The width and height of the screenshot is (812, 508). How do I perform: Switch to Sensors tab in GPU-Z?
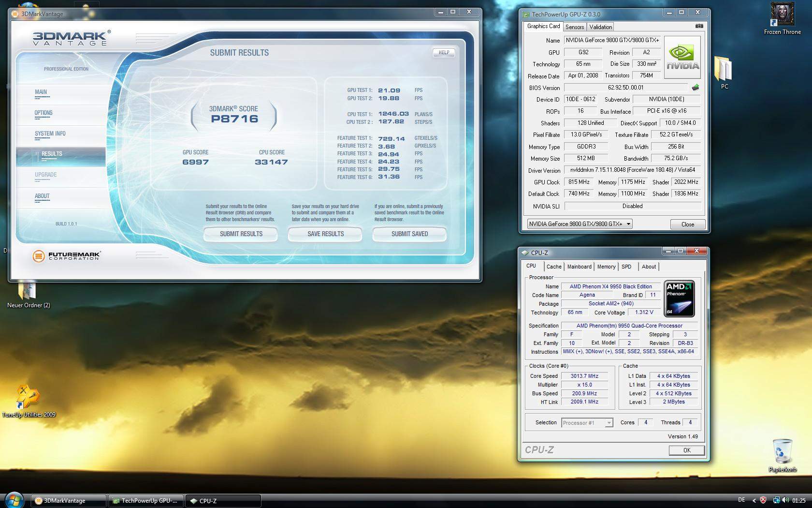pos(575,27)
